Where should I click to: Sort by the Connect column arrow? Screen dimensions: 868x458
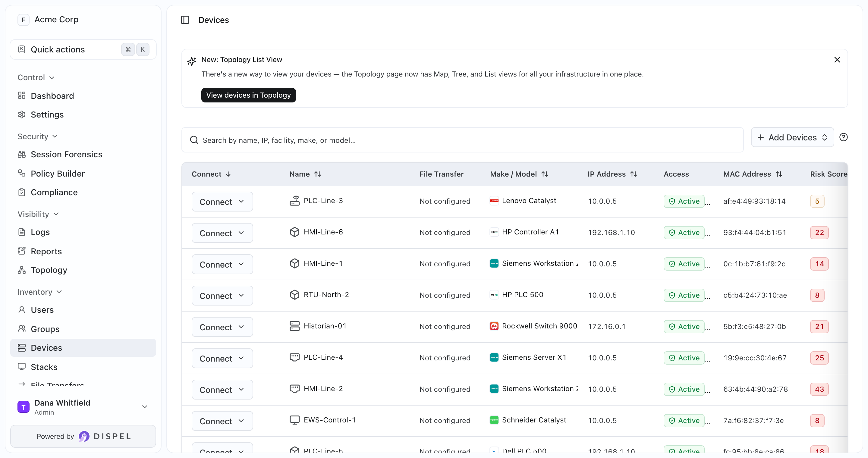228,174
